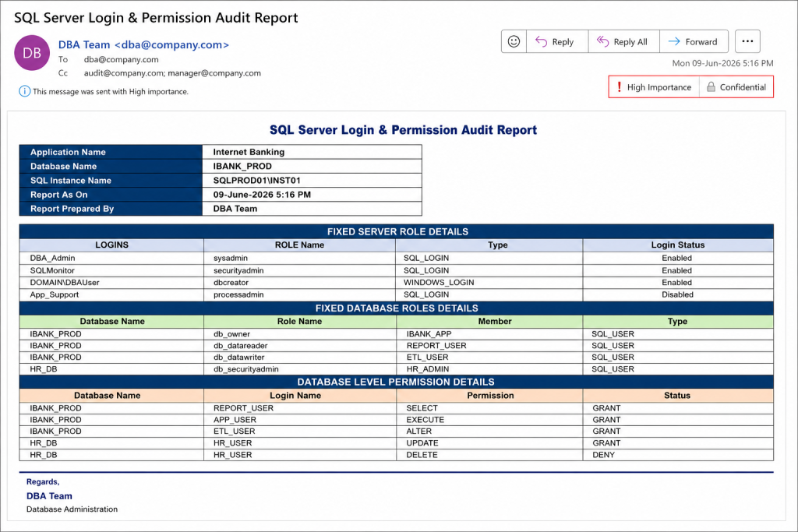This screenshot has width=798, height=532.
Task: Click Database Administration signature line
Action: 72,509
